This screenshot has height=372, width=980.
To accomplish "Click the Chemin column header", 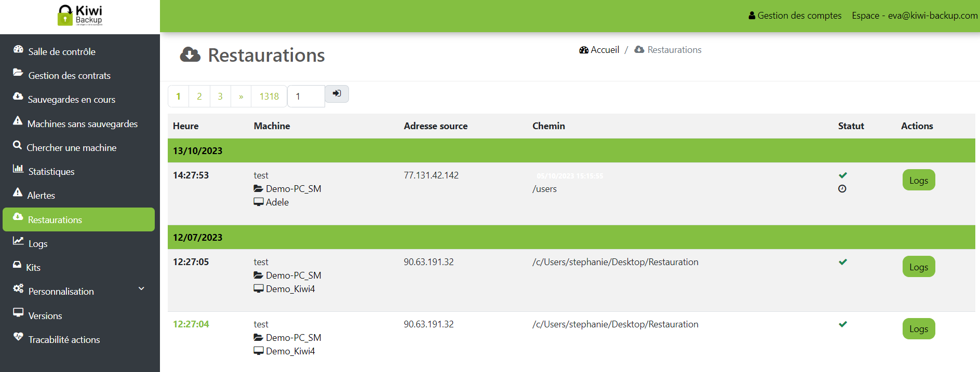I will [x=548, y=126].
